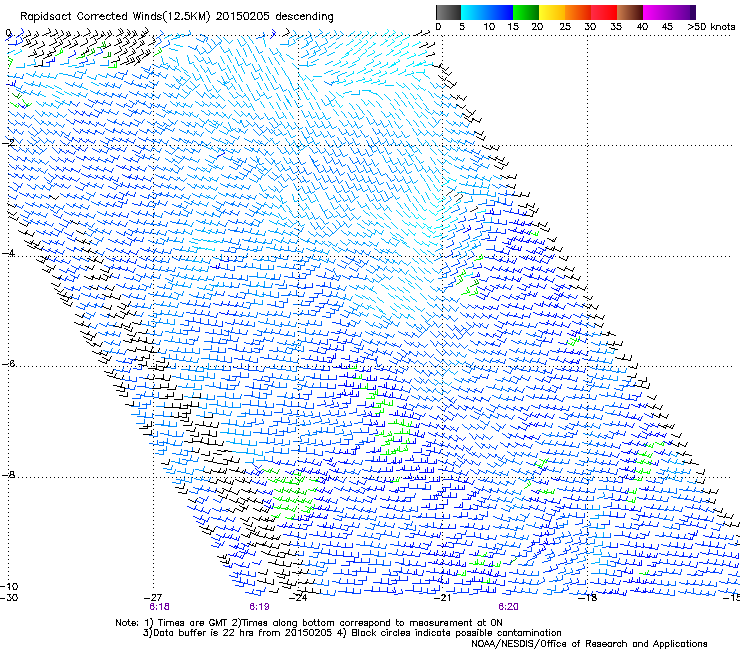Click the latitude label '-8'
Image resolution: width=740 pixels, height=650 pixels.
[x=8, y=475]
